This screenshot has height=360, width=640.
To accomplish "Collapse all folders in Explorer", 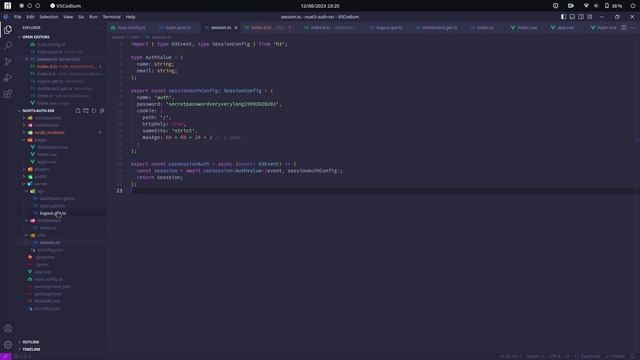I will tap(102, 111).
